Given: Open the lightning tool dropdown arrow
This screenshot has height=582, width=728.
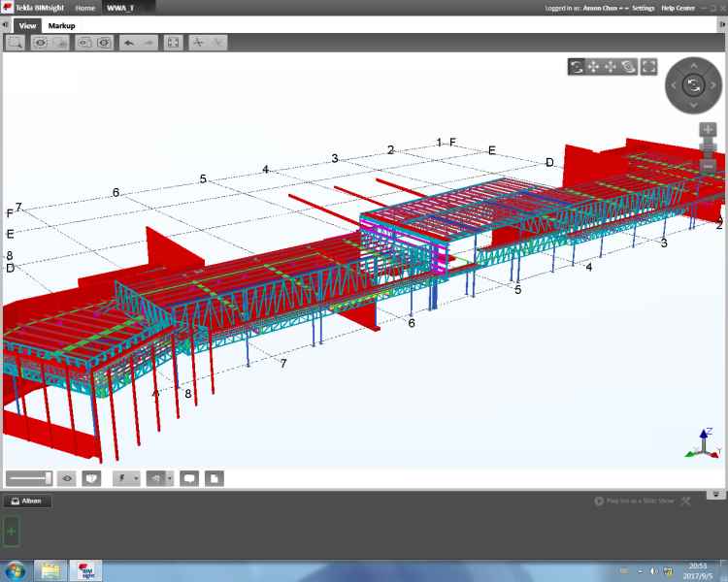Looking at the screenshot, I should pos(135,478).
